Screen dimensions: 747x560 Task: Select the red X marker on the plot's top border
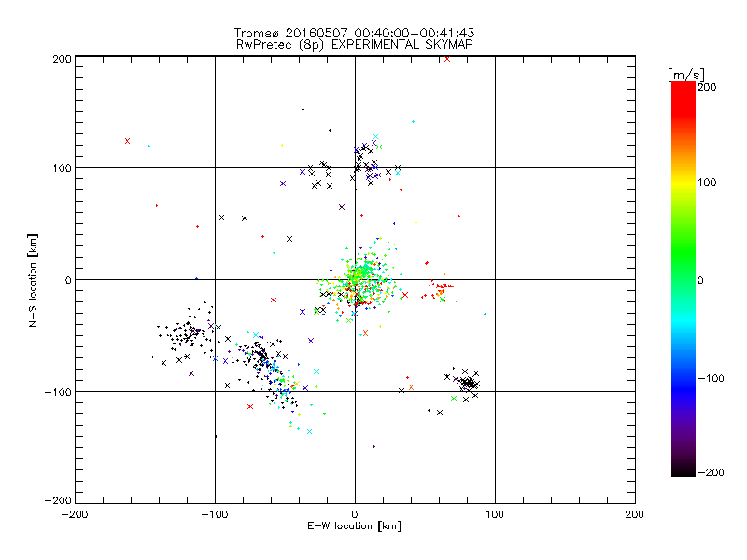447,59
